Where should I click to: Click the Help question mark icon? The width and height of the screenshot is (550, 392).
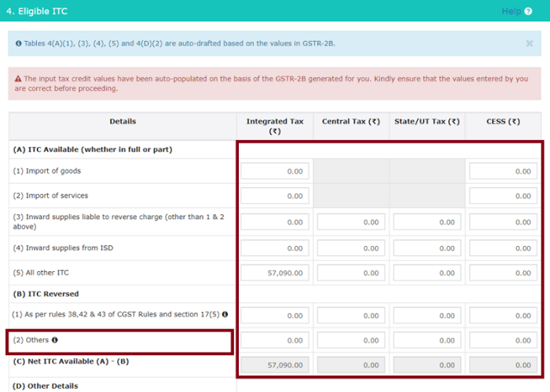[528, 11]
